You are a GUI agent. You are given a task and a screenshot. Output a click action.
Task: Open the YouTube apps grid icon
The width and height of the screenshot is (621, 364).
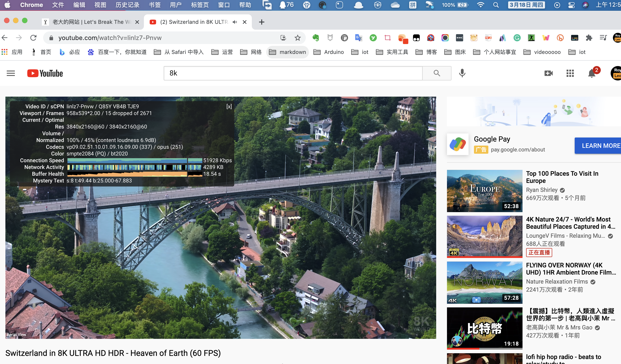[x=570, y=73]
